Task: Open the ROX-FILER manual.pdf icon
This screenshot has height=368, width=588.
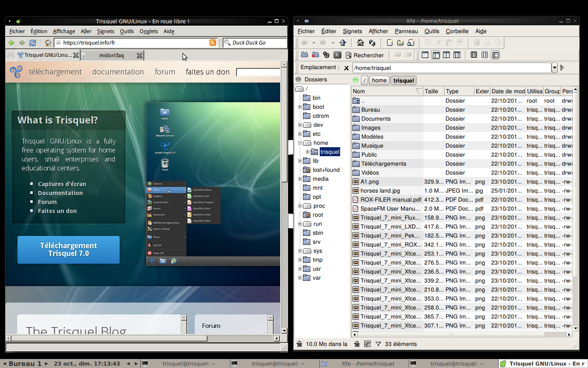Action: pos(356,200)
